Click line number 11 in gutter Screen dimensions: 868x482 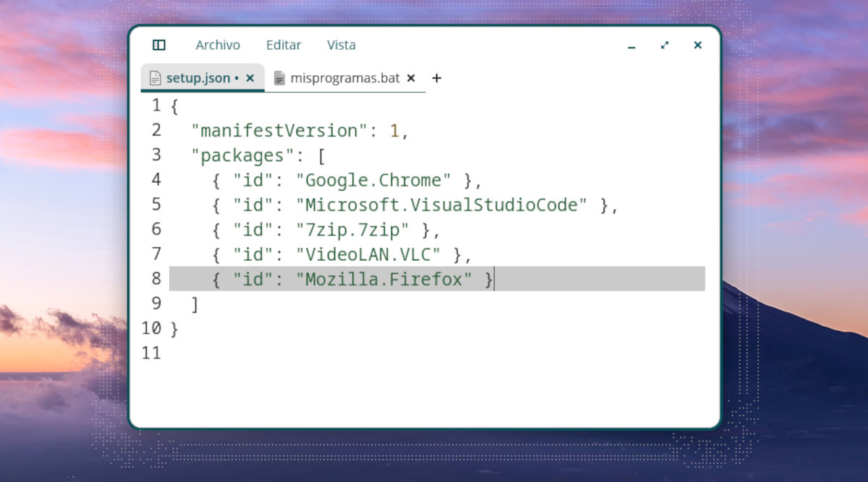point(151,353)
